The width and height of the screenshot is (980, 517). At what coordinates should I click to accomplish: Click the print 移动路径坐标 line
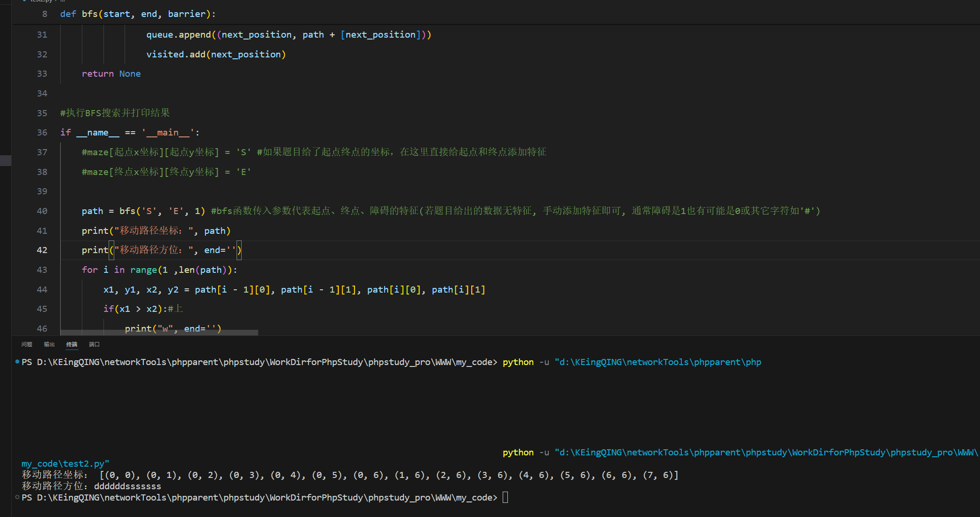156,231
